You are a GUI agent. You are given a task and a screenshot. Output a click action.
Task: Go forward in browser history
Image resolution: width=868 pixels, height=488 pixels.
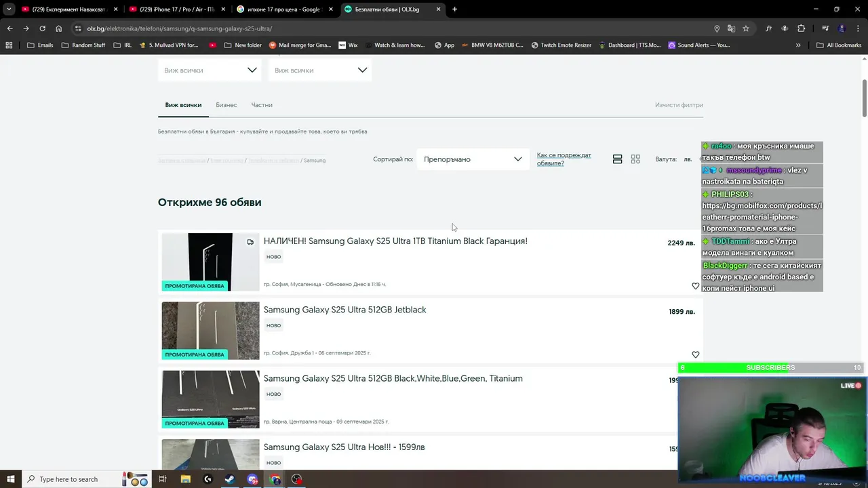(x=26, y=28)
